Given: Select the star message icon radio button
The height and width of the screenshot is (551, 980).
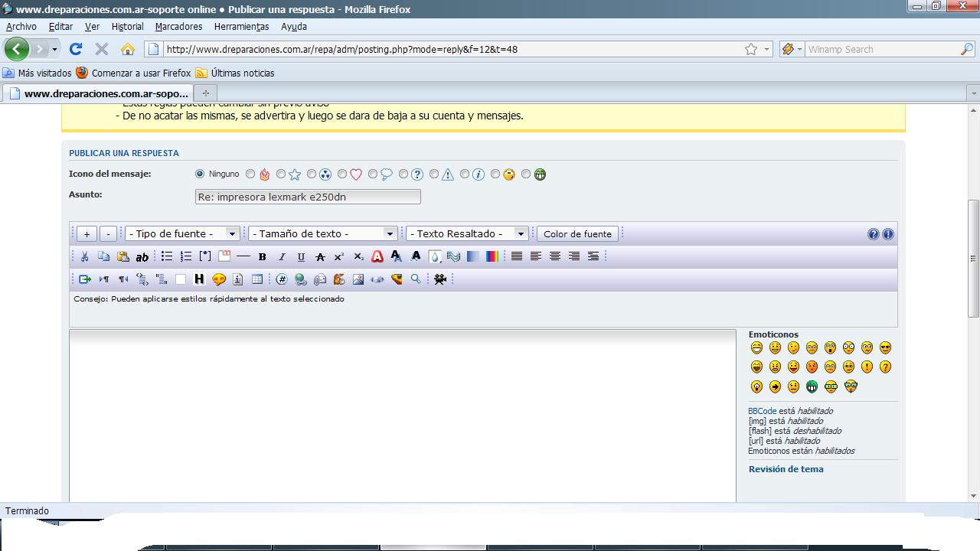Looking at the screenshot, I should 281,174.
